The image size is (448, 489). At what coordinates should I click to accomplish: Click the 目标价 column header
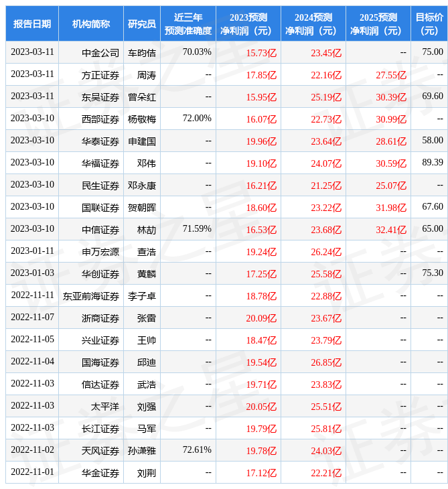(429, 23)
